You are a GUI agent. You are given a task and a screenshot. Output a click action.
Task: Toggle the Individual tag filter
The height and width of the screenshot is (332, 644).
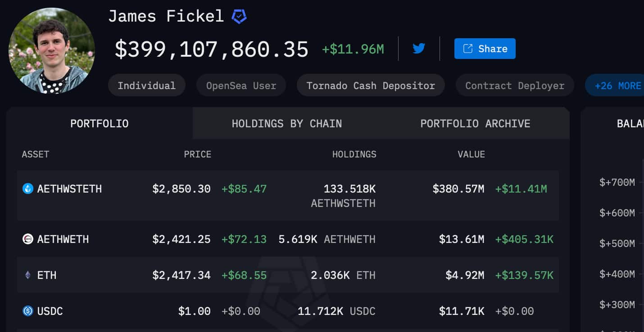pos(146,85)
